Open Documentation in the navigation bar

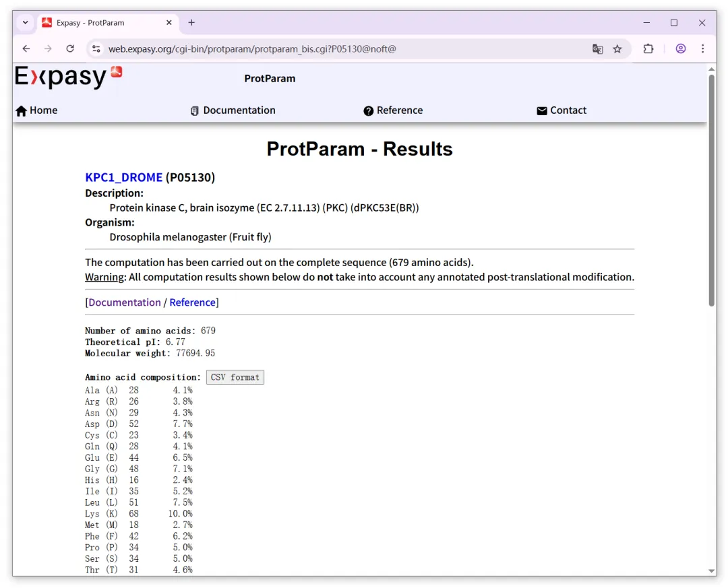pyautogui.click(x=239, y=110)
